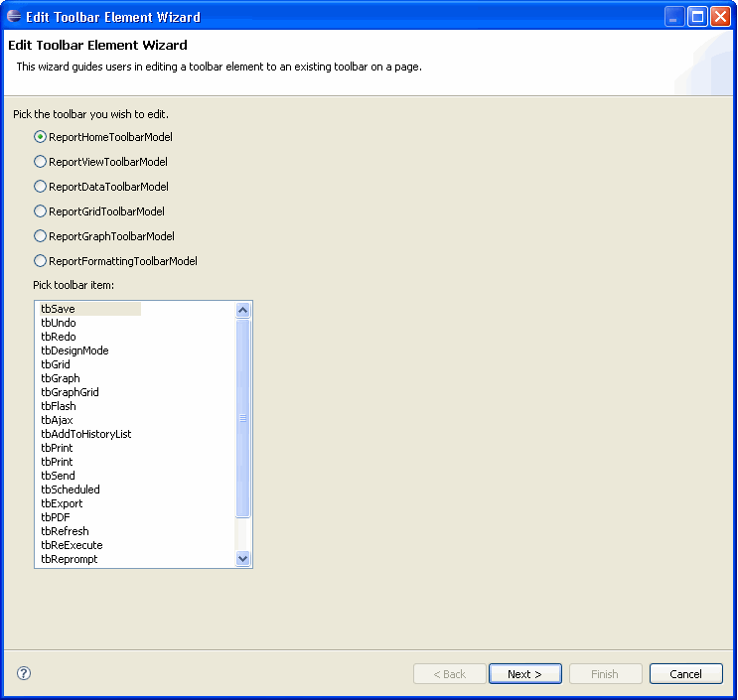Choose tbPDF in the list
This screenshot has height=700, width=738.
pos(56,517)
